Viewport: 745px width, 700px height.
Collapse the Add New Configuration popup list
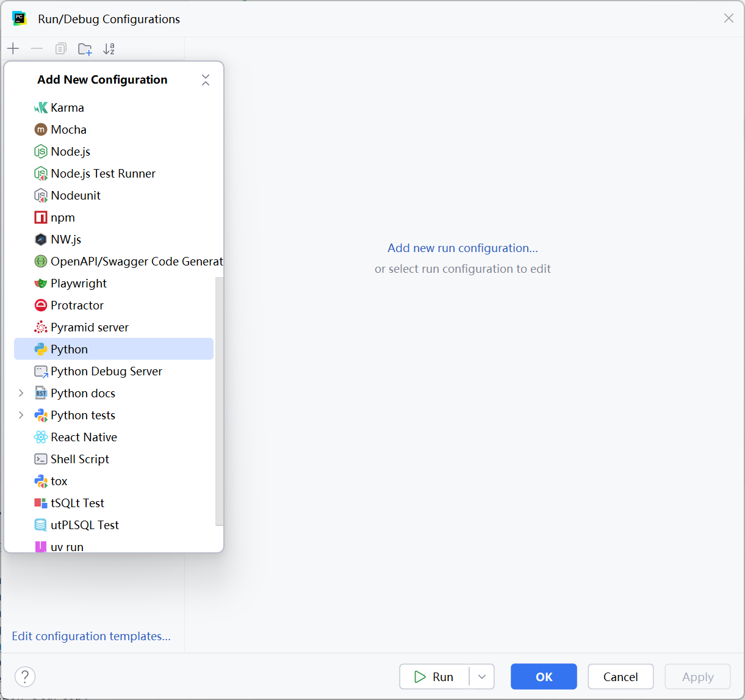206,80
